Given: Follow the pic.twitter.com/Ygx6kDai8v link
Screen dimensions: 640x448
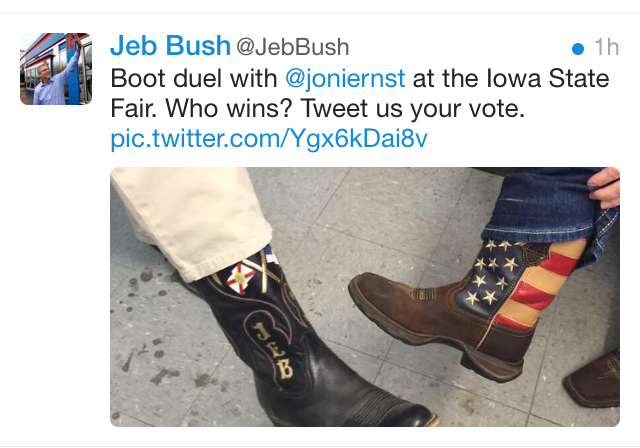Looking at the screenshot, I should pyautogui.click(x=269, y=139).
